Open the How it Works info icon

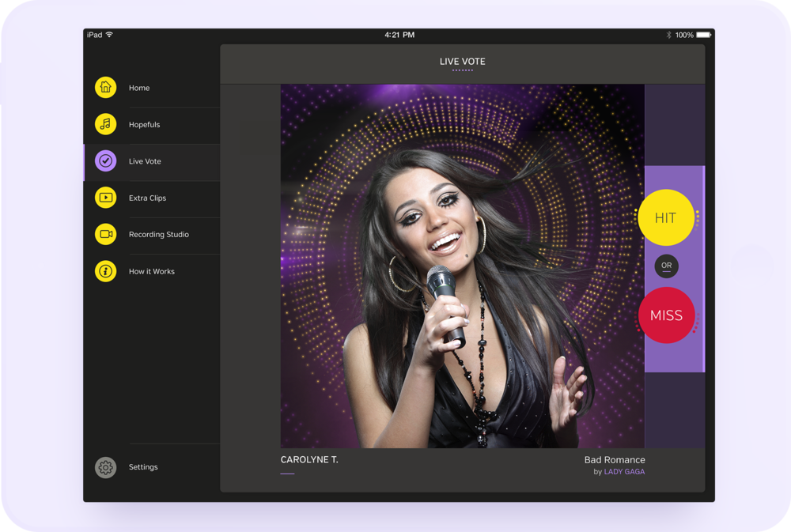point(106,271)
